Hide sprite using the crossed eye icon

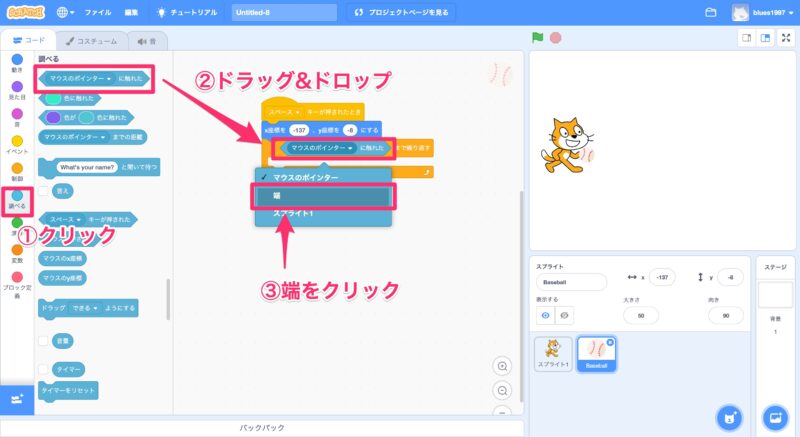click(566, 314)
